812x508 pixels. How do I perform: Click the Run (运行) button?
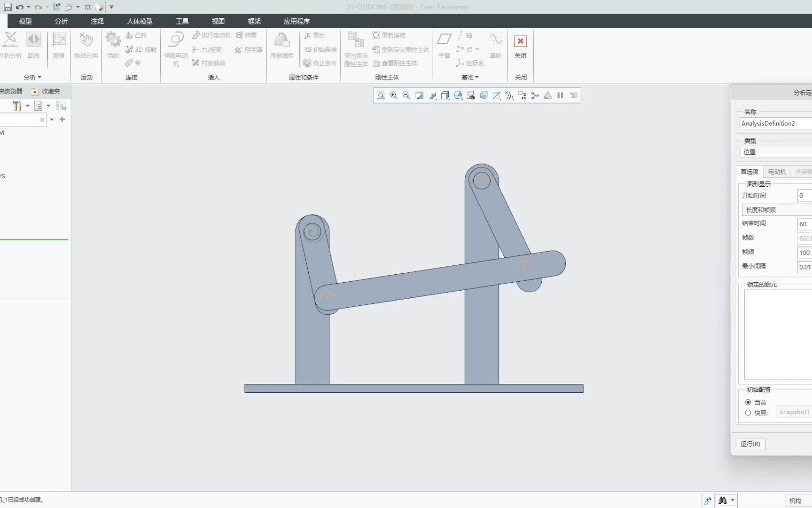(750, 444)
